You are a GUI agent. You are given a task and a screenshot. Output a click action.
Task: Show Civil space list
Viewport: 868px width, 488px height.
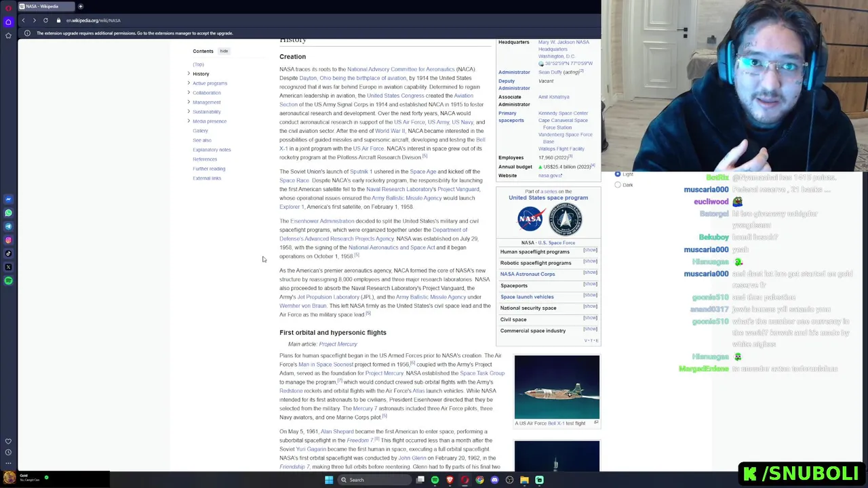coord(590,318)
